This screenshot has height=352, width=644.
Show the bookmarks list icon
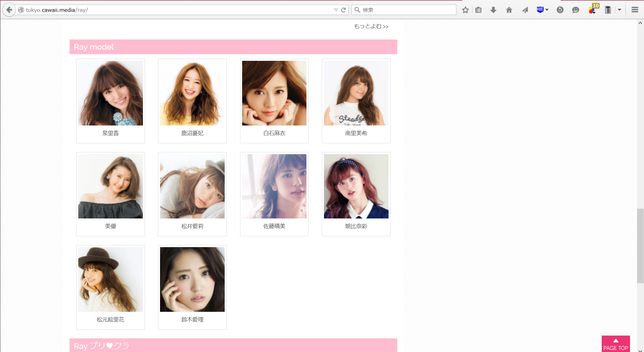point(478,10)
